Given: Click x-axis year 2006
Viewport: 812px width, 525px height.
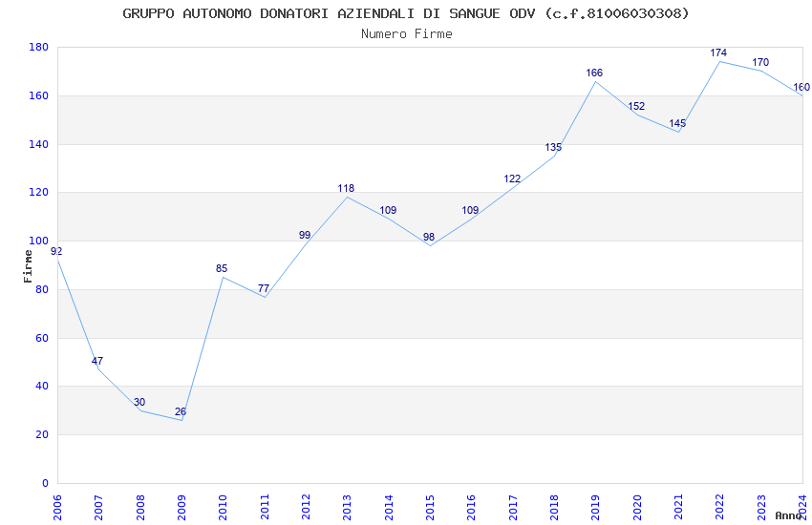Looking at the screenshot, I should point(57,508).
